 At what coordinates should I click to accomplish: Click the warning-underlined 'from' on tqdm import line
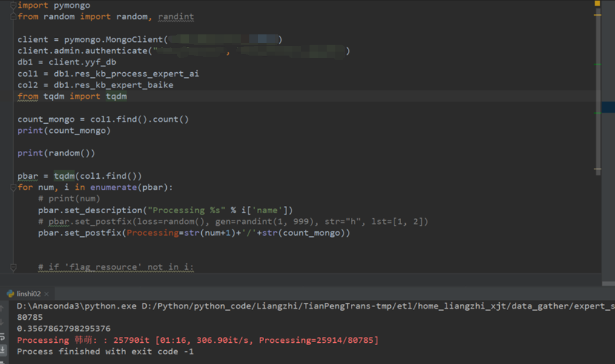28,96
